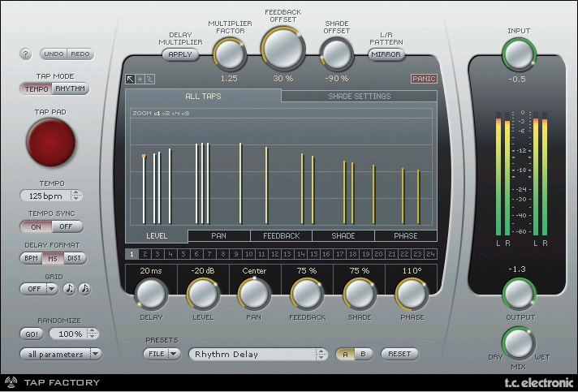This screenshot has width=578, height=392.
Task: Select tap number 12
Action: click(274, 254)
